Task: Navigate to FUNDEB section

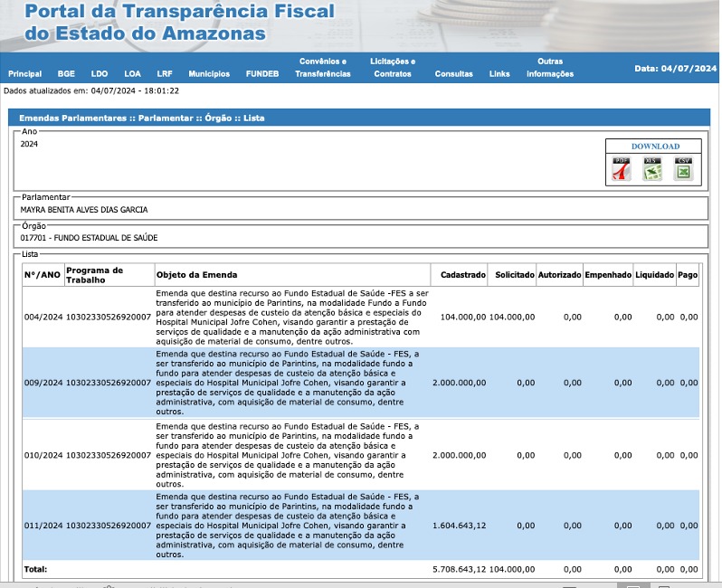Action: 262,74
